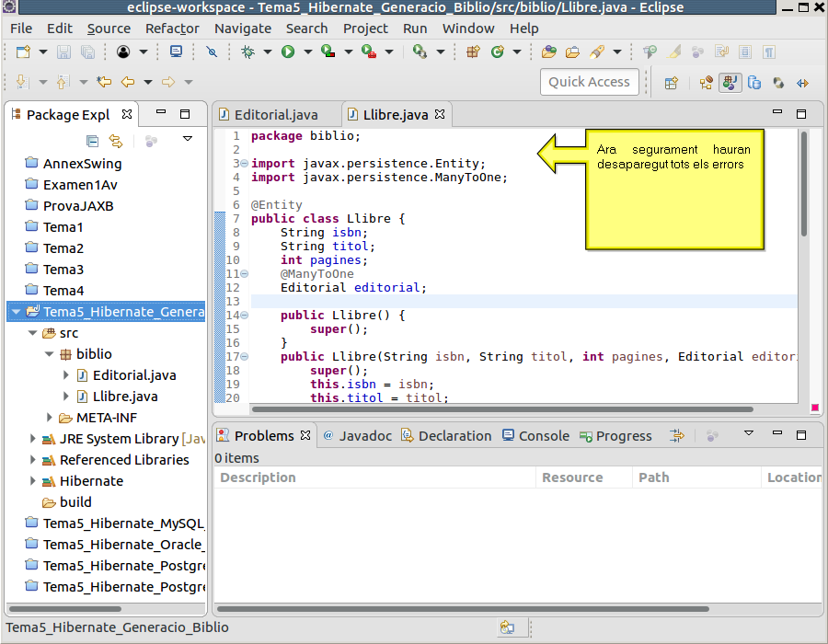The height and width of the screenshot is (644, 828).
Task: Click the Debug bug icon
Action: (247, 52)
